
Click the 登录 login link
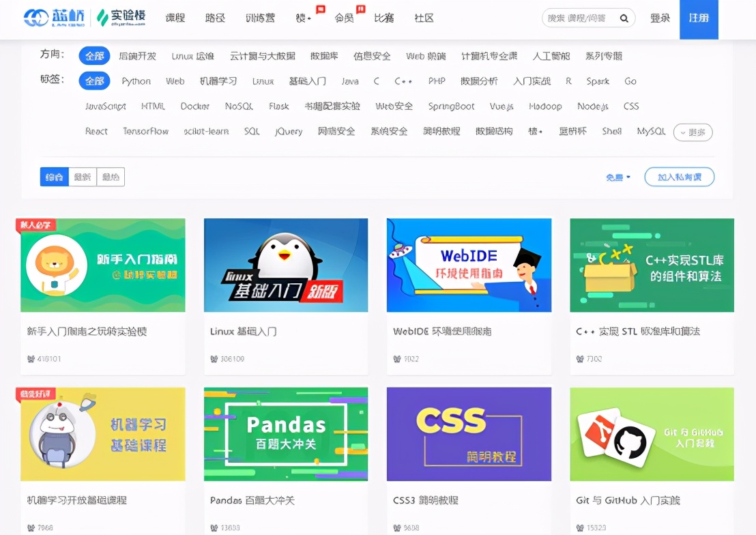point(660,18)
